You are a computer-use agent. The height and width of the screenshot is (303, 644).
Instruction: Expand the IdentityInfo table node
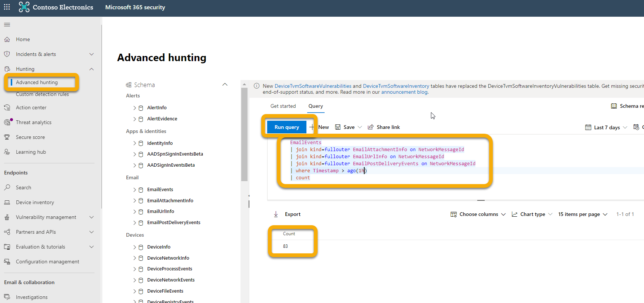coord(135,143)
